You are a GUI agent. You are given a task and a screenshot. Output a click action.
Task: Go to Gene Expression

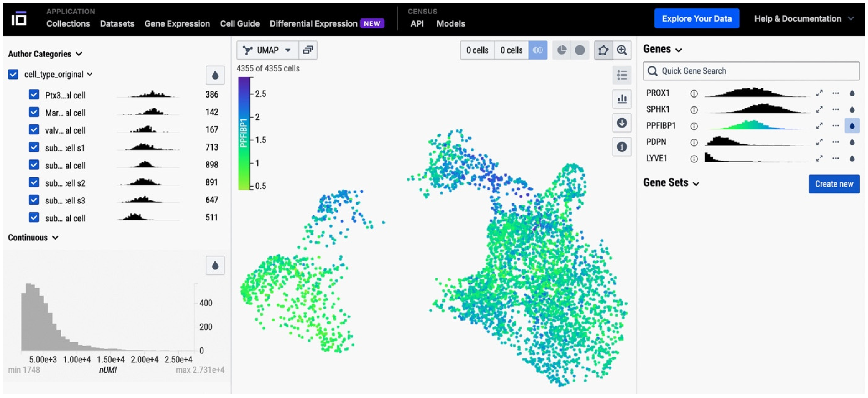[177, 24]
